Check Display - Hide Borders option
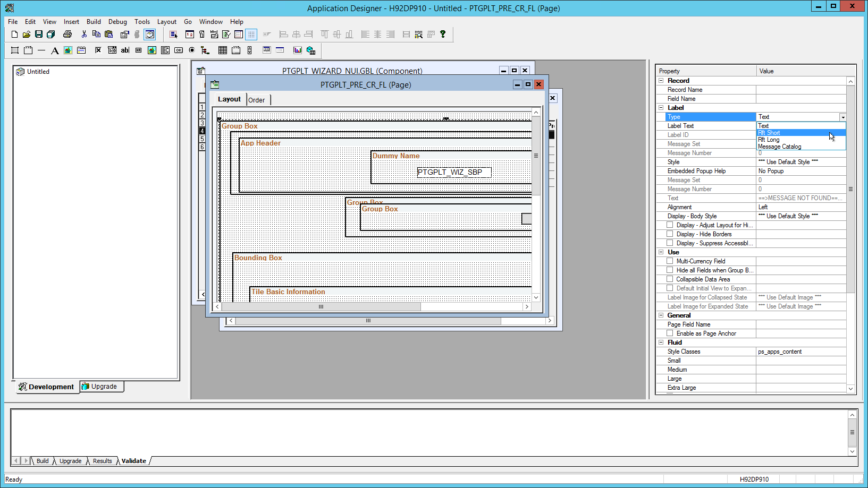The image size is (868, 488). tap(670, 234)
